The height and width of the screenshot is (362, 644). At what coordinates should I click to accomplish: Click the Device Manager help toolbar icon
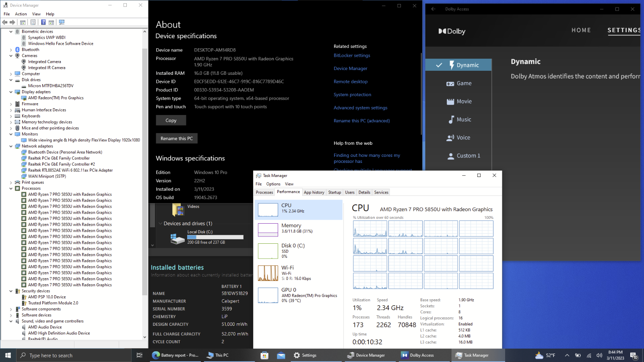click(43, 23)
